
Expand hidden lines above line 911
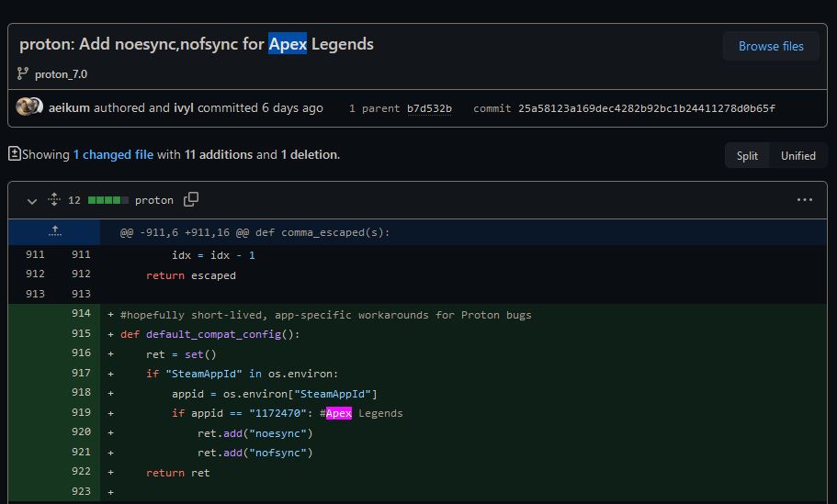click(x=55, y=231)
